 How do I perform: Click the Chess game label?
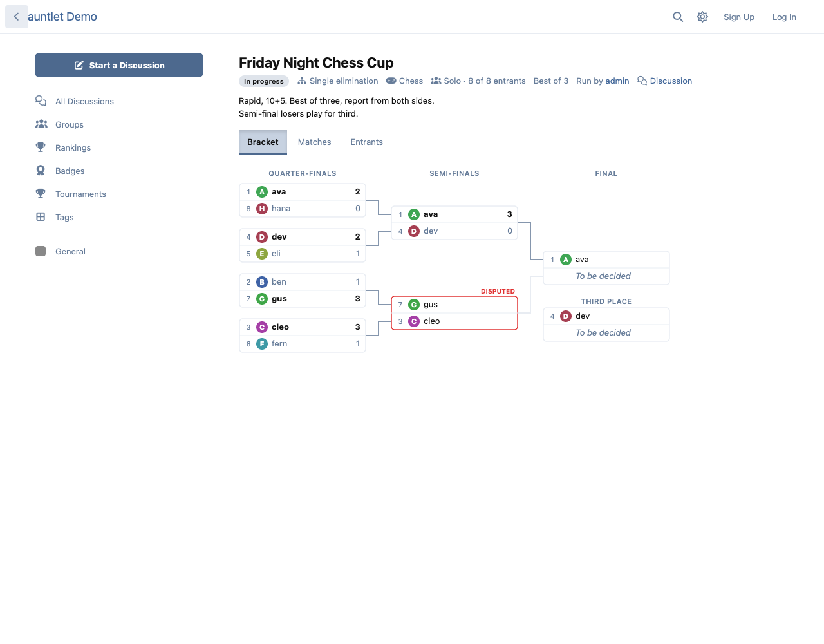pyautogui.click(x=404, y=80)
